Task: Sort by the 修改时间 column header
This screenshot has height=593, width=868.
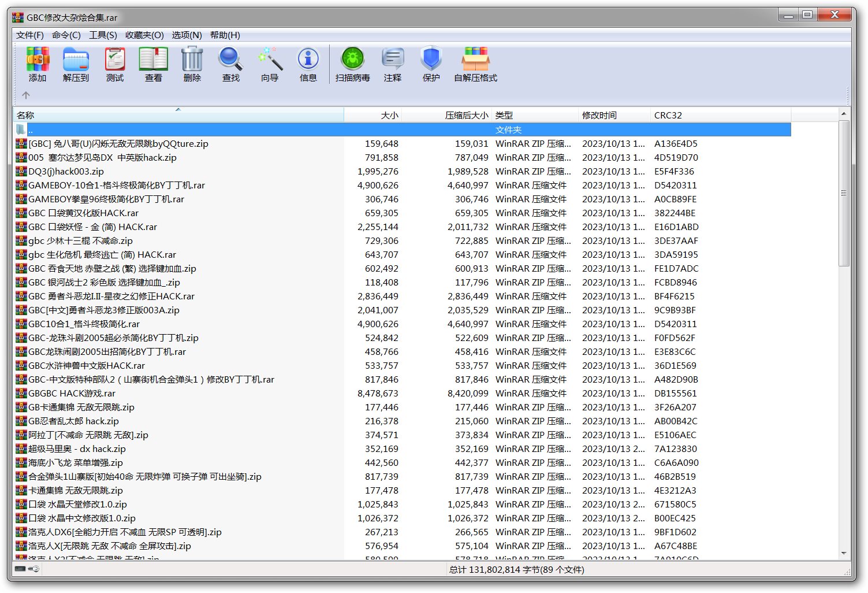Action: pos(614,115)
